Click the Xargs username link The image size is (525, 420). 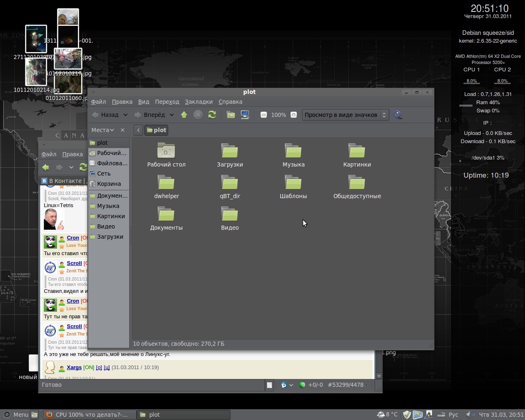pos(74,367)
